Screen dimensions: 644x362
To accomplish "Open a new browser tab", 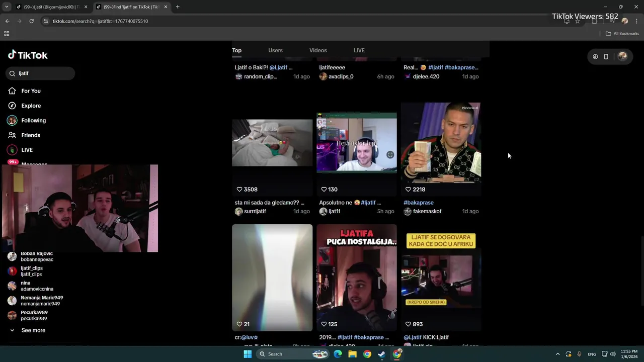I will 178,7.
